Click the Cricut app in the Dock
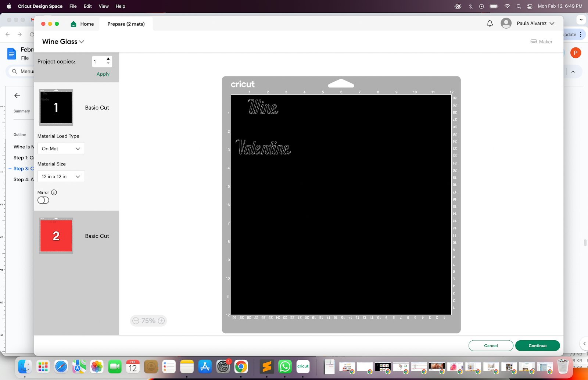The width and height of the screenshot is (588, 380). (x=303, y=366)
